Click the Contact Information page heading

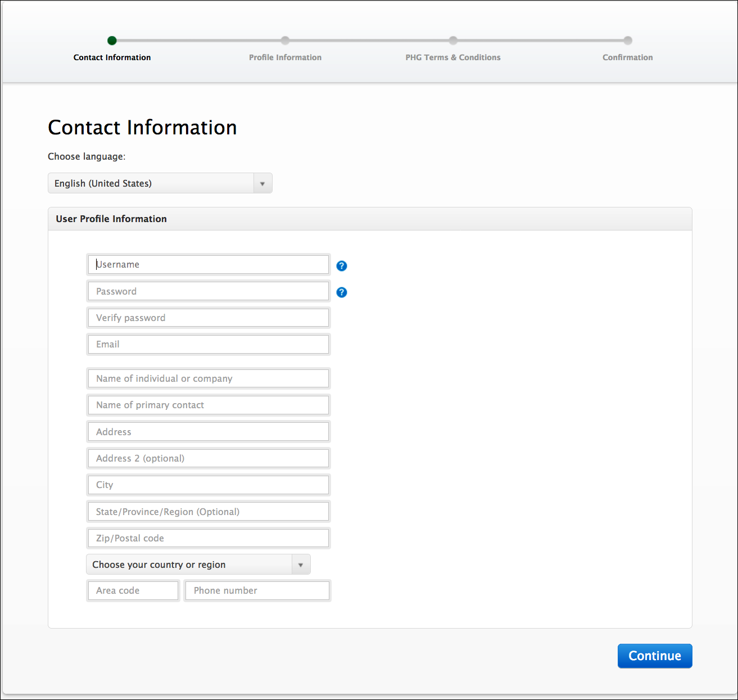142,128
